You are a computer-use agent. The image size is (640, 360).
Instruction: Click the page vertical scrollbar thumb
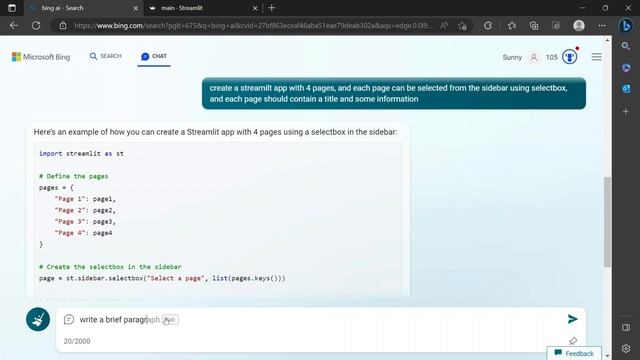pos(607,222)
